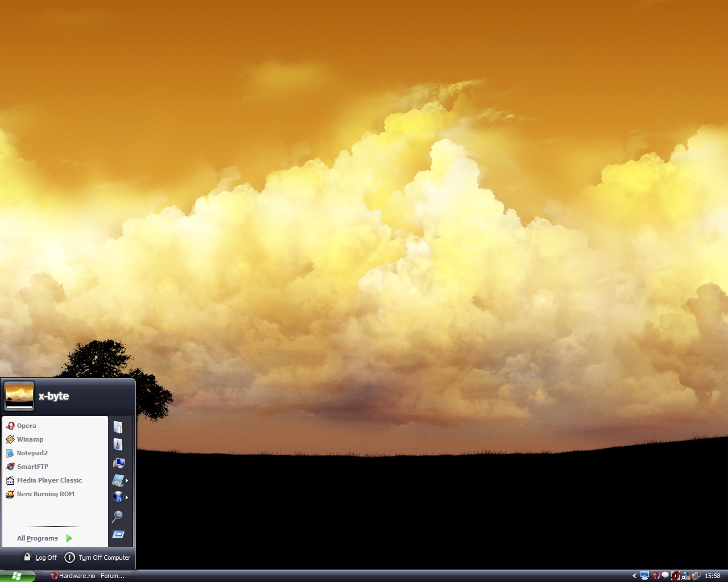Click the speech bubble tray icon
This screenshot has width=728, height=582.
(665, 575)
